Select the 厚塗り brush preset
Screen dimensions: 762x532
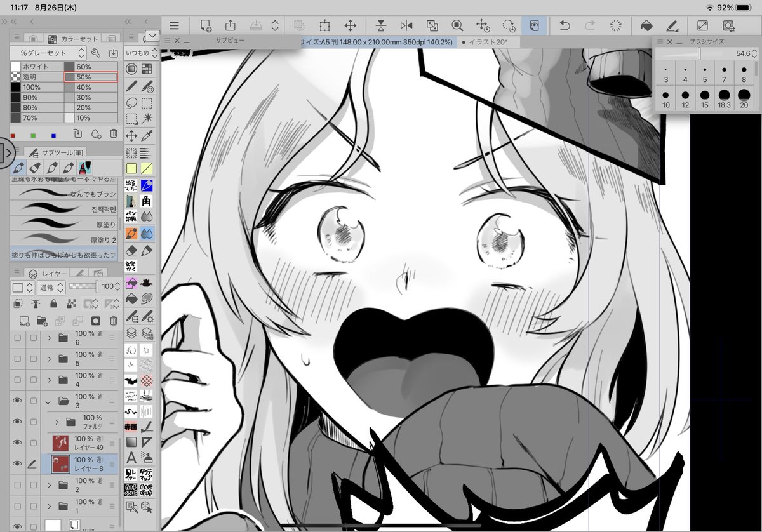(x=63, y=224)
